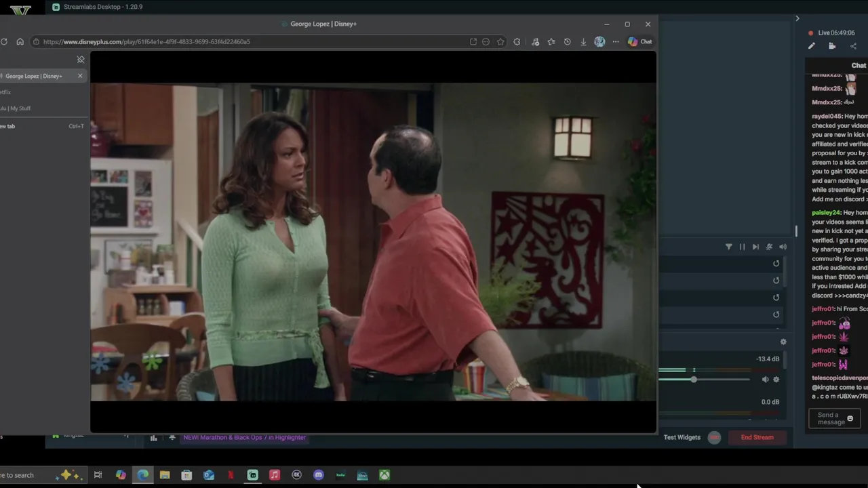The width and height of the screenshot is (868, 488).
Task: Click End Stream in Streamlabs
Action: coord(757,437)
